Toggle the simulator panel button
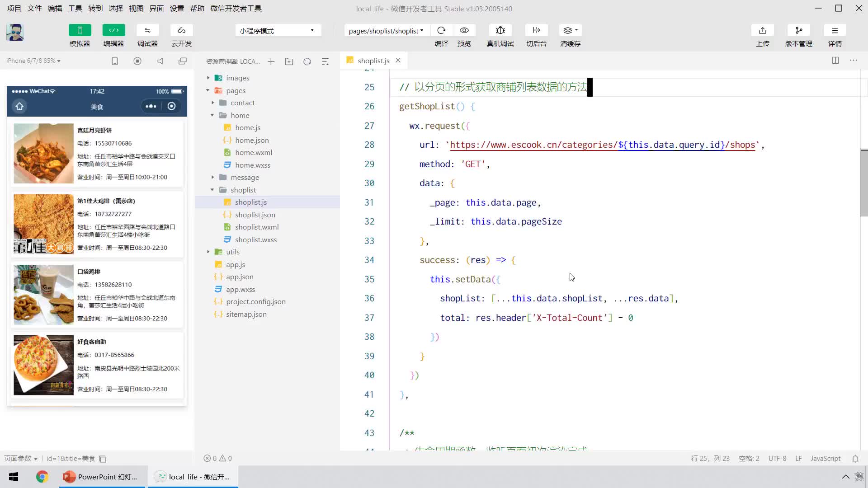Screen dimensions: 868x488 coord(80,30)
